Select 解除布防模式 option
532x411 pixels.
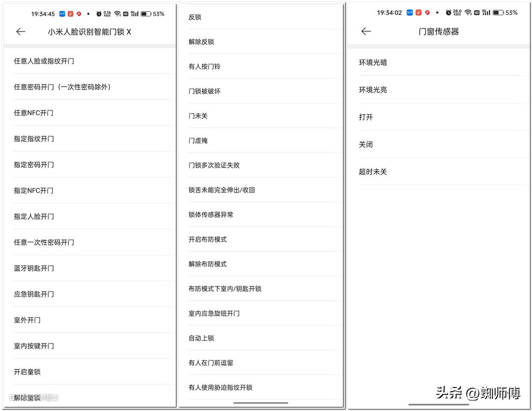click(x=261, y=264)
